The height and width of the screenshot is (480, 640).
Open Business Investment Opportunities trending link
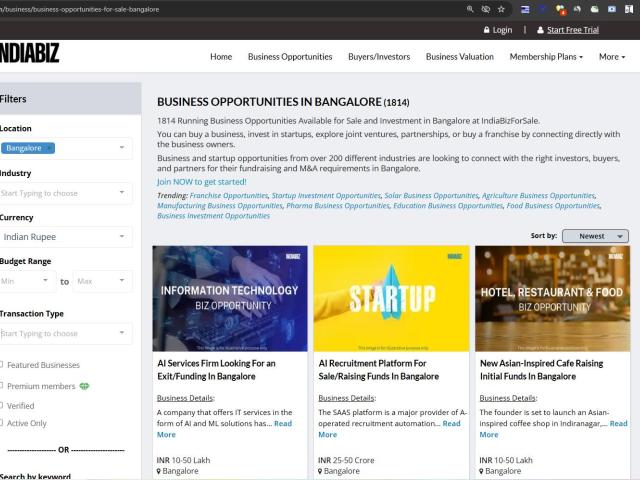[213, 216]
